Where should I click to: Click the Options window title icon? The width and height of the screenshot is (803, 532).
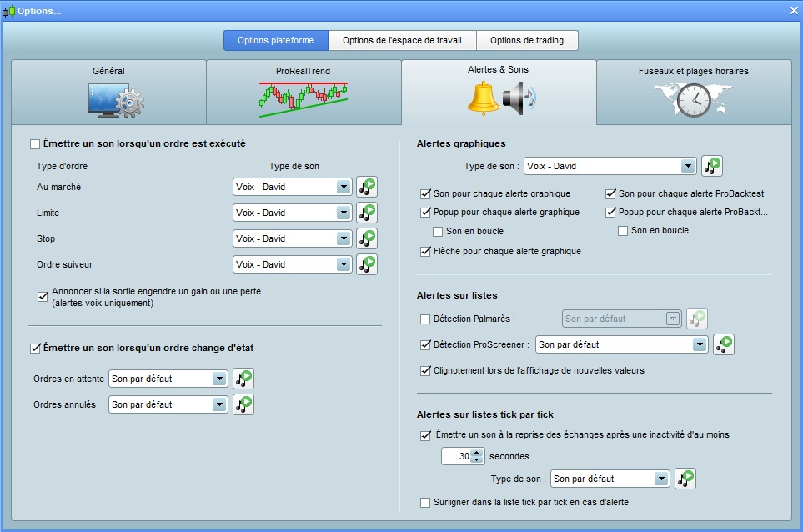pyautogui.click(x=8, y=11)
